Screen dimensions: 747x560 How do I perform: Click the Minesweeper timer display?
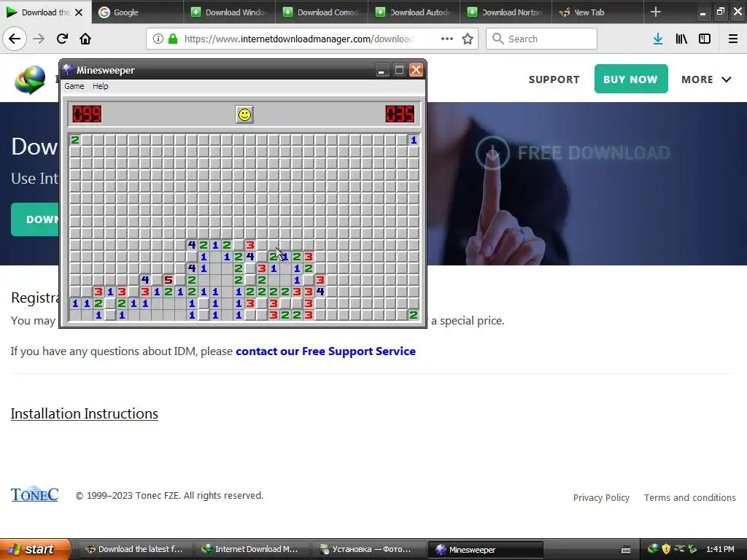click(x=400, y=114)
